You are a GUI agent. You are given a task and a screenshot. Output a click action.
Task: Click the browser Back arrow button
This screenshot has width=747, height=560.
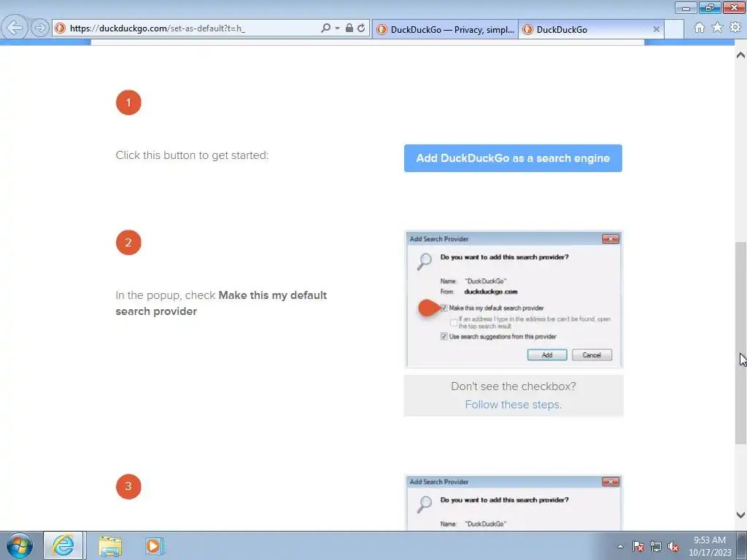15,28
